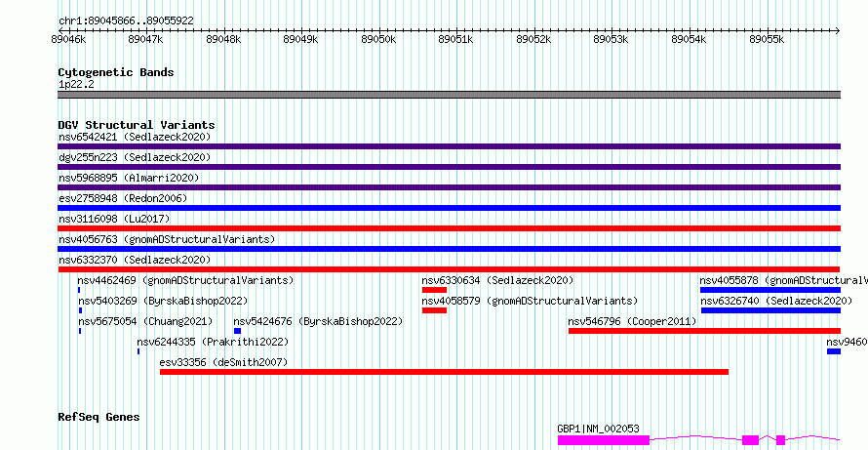
Task: Click the red bar under nsv6330634
Action: (x=434, y=290)
